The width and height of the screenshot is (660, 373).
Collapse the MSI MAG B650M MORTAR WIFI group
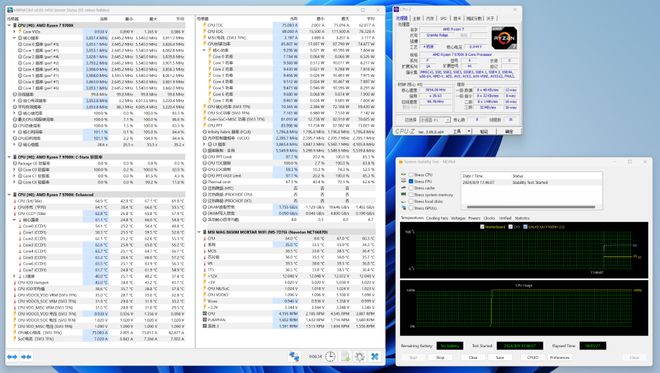(x=199, y=232)
